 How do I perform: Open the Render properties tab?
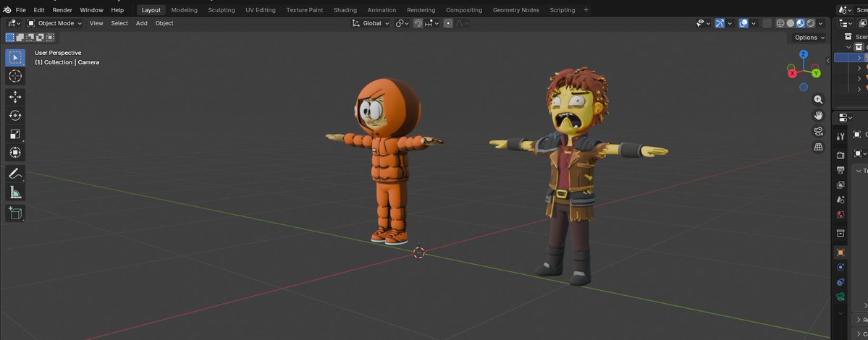(840, 156)
